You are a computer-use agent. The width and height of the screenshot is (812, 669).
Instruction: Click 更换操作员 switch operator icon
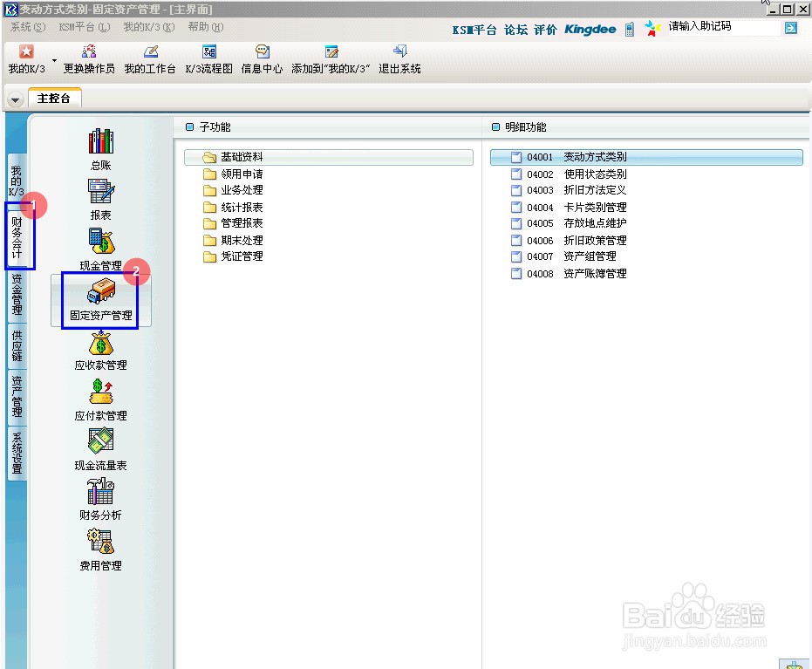point(89,59)
